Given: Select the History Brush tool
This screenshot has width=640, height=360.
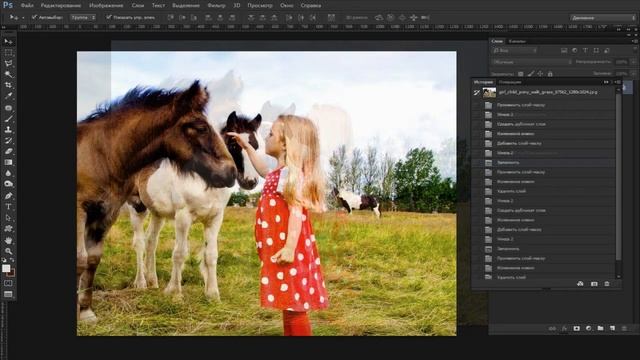Looking at the screenshot, I should pyautogui.click(x=8, y=140).
